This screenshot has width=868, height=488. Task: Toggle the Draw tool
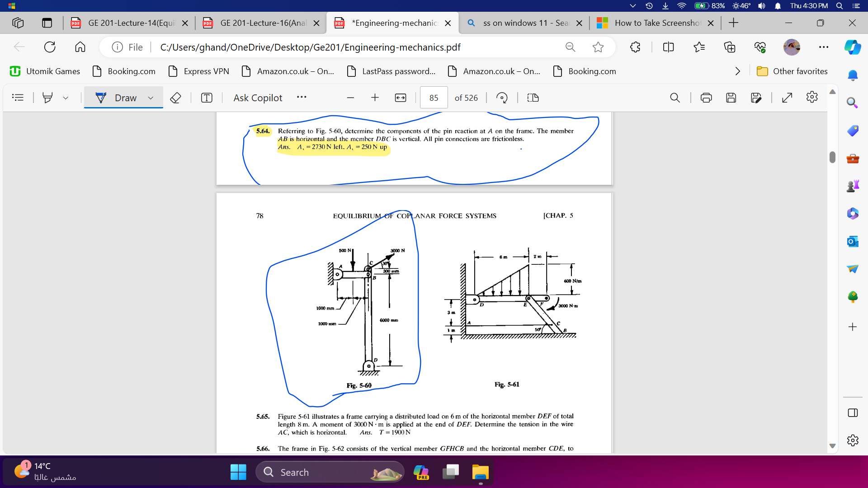tap(117, 98)
